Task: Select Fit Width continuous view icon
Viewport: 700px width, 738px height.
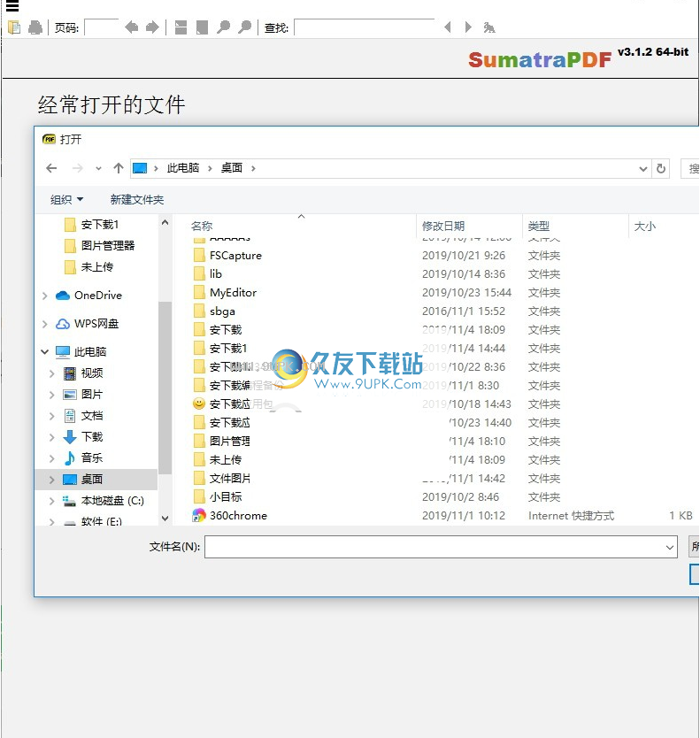Action: [x=181, y=27]
